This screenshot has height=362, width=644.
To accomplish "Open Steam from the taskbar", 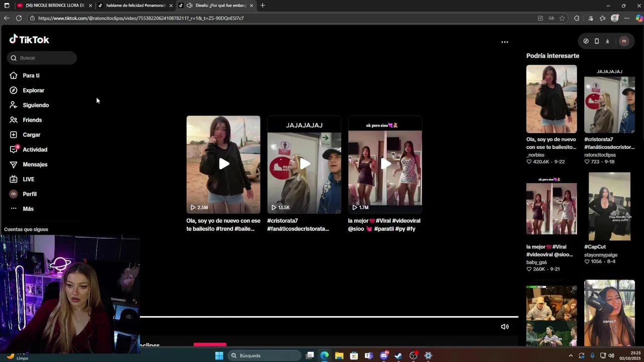I will pyautogui.click(x=398, y=355).
